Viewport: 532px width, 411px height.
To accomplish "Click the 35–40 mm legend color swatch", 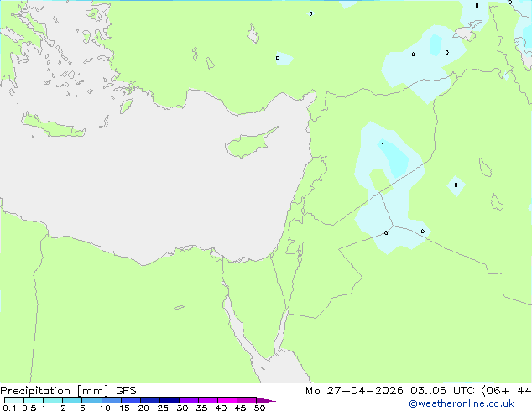I will [208, 400].
